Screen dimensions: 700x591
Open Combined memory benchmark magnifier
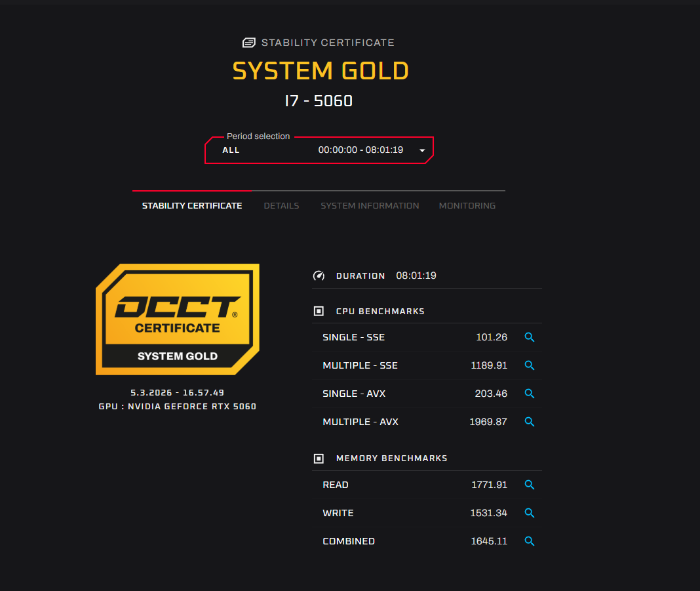click(530, 541)
